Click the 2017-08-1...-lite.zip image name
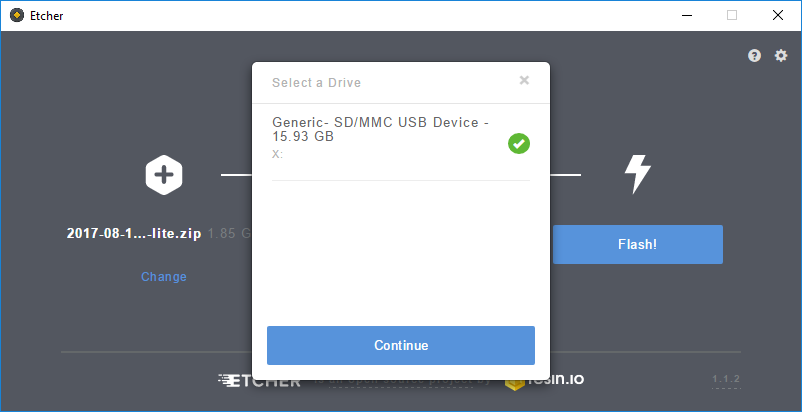Viewport: 802px width, 412px height. pyautogui.click(x=134, y=234)
